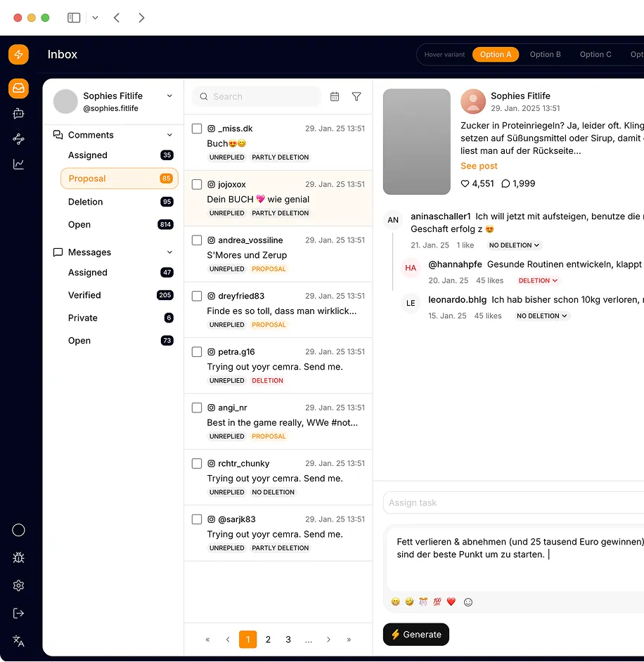This screenshot has height=662, width=644.
Task: Open Proposal under Comments
Action: [120, 179]
